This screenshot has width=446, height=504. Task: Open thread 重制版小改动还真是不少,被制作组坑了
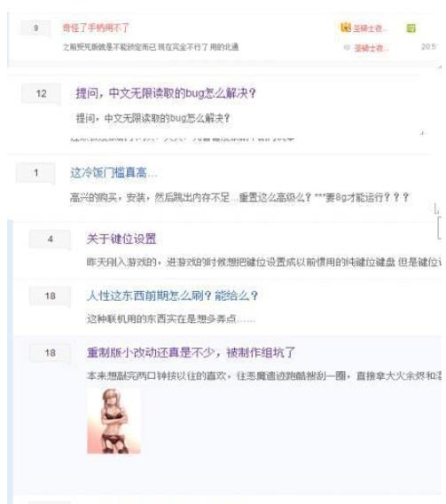[191, 352]
